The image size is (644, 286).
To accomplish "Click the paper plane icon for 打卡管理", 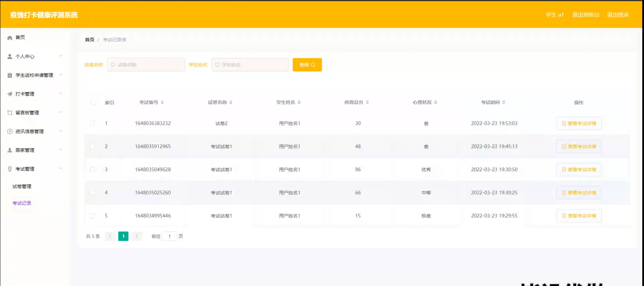I will [x=10, y=94].
